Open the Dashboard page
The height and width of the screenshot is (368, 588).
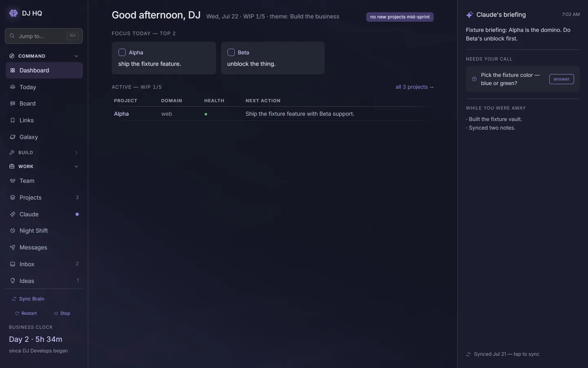(x=44, y=70)
